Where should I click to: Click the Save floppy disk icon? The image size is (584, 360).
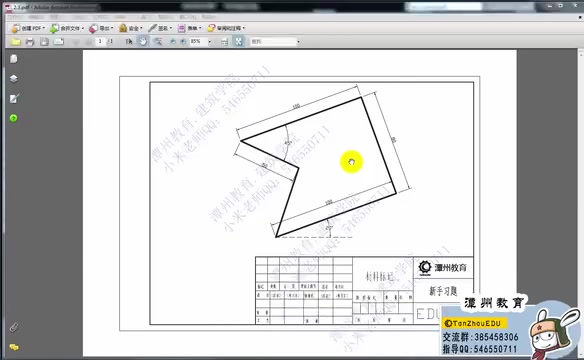pos(44,42)
